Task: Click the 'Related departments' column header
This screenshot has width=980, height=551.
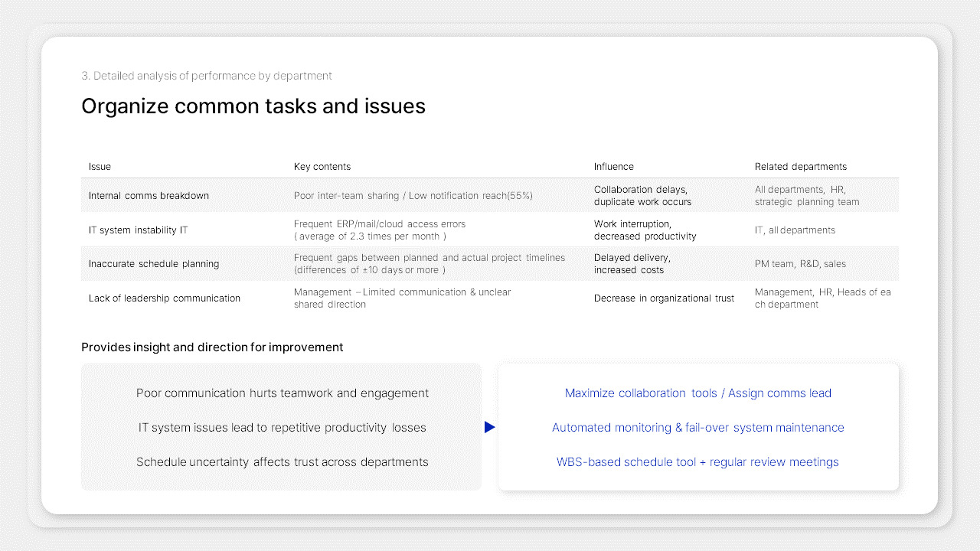Action: tap(800, 166)
